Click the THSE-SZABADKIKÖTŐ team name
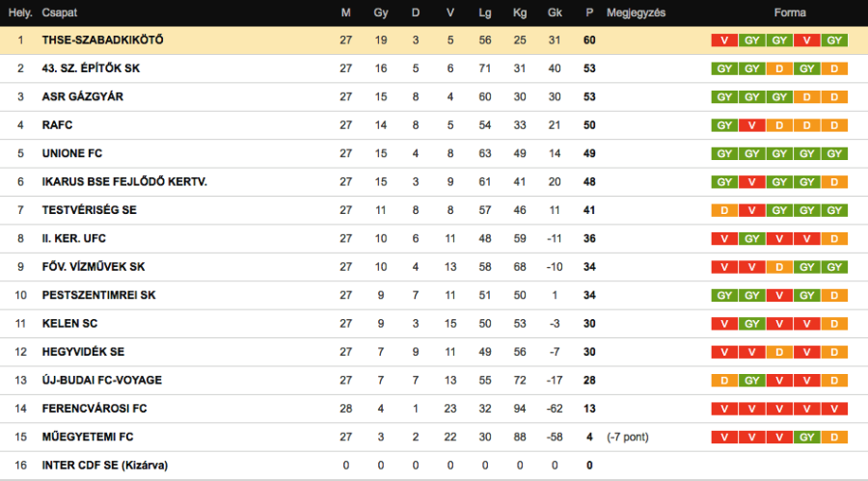Screen dimensions: 868x481 click(x=102, y=40)
